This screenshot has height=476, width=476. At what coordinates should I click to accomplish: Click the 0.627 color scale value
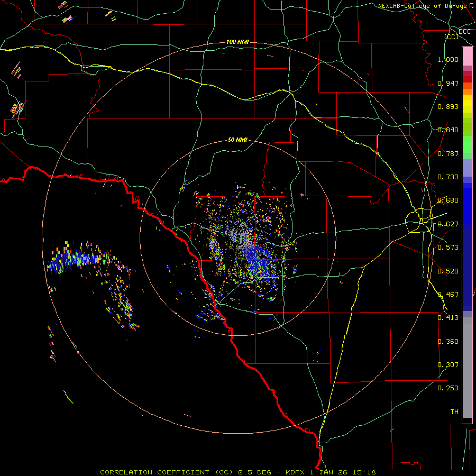[x=448, y=224]
